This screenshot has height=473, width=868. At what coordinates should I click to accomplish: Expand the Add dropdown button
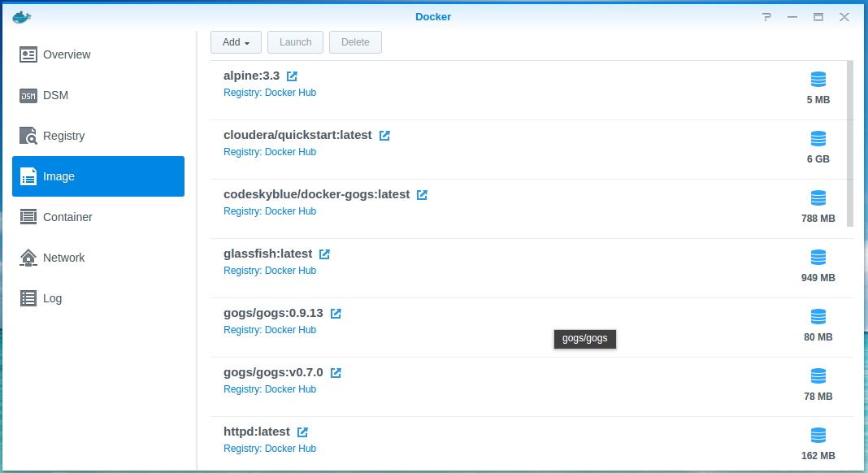point(236,42)
